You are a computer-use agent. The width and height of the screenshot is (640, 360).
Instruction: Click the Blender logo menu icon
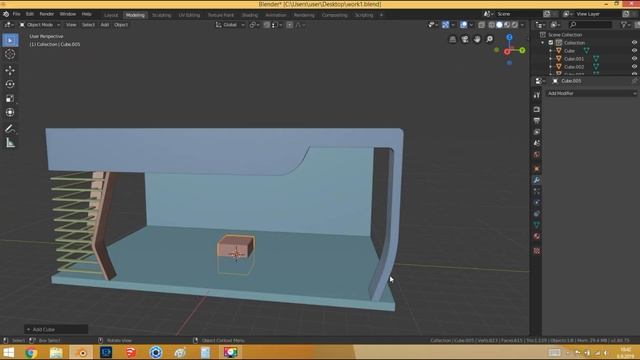pos(6,14)
